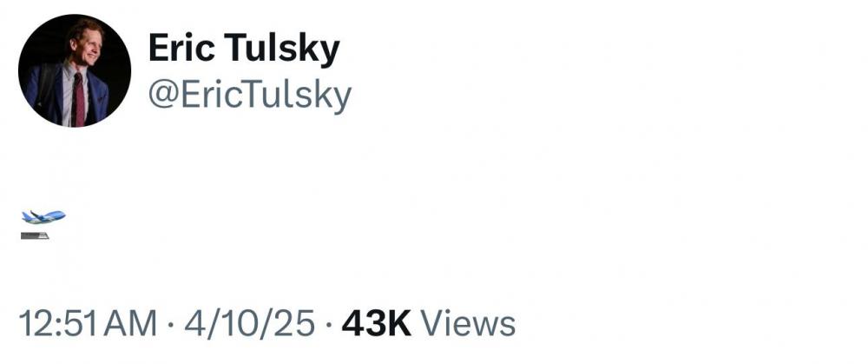
Task: Click the @ symbol in the handle
Action: (161, 95)
